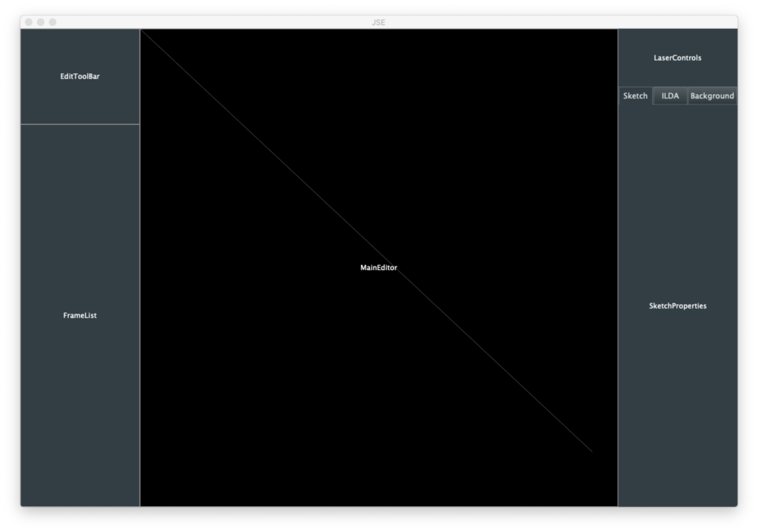The image size is (758, 532).
Task: Select the Background tab
Action: click(712, 96)
